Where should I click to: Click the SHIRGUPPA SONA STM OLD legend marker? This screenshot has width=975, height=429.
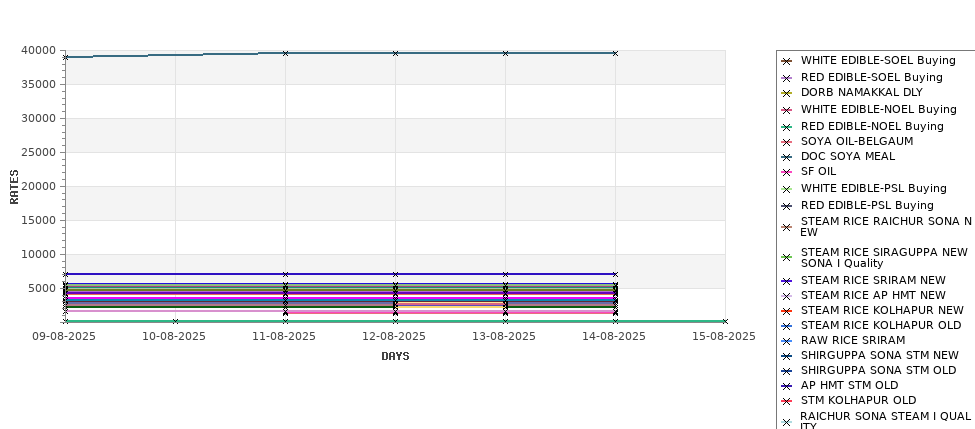787,371
